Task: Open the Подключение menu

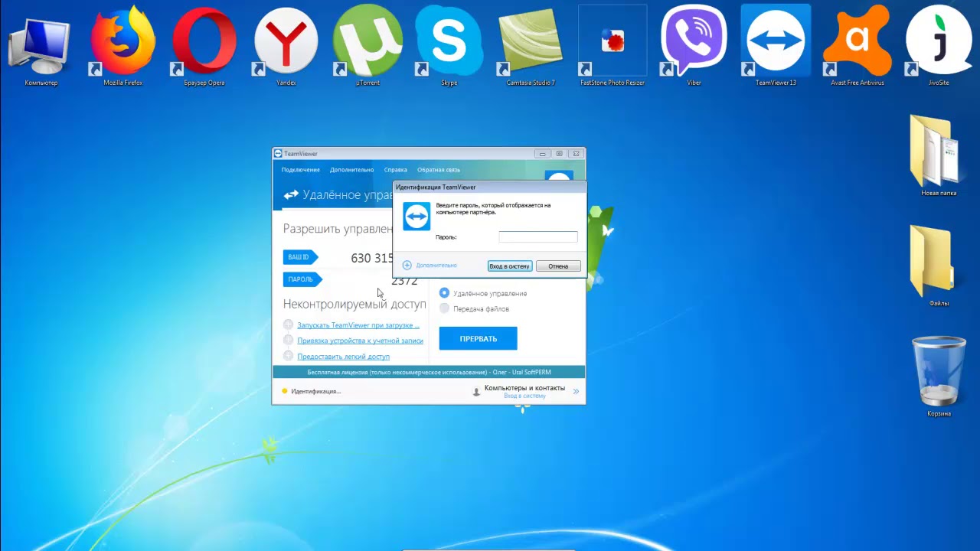Action: pos(300,170)
